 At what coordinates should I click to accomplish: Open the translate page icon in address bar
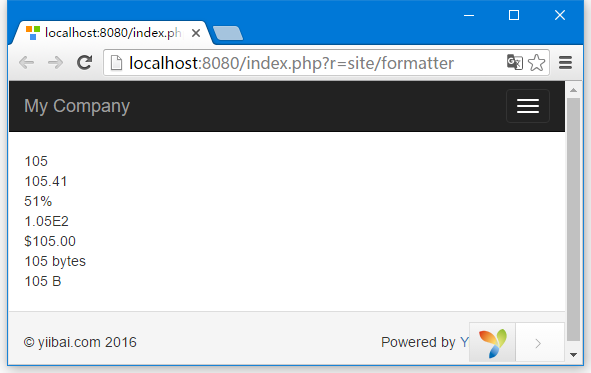click(x=514, y=63)
